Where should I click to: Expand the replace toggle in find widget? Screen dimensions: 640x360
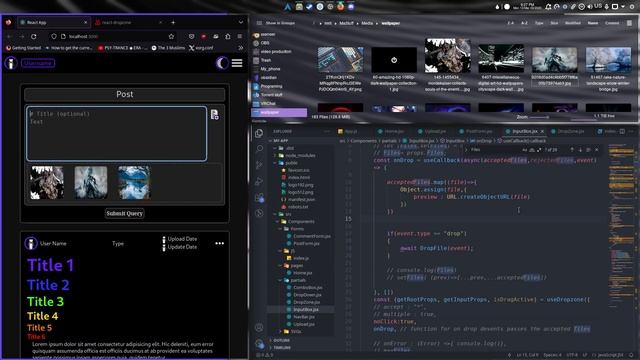(467, 150)
